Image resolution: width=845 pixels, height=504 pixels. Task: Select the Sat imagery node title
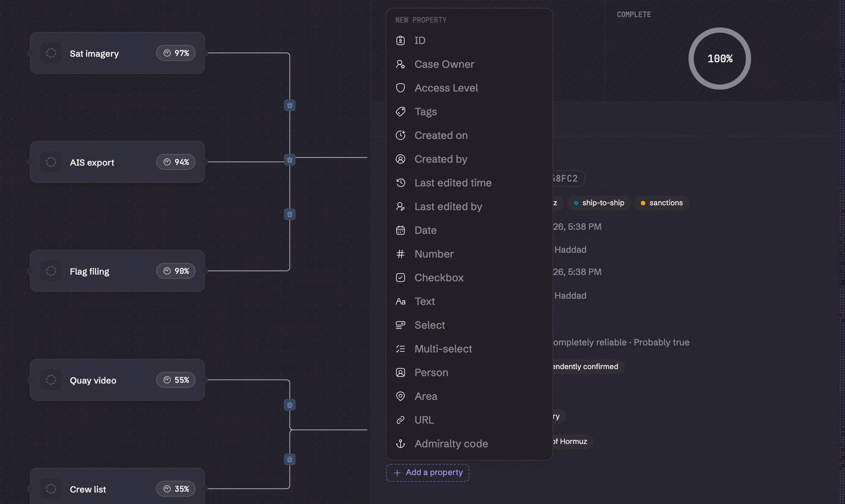(94, 53)
